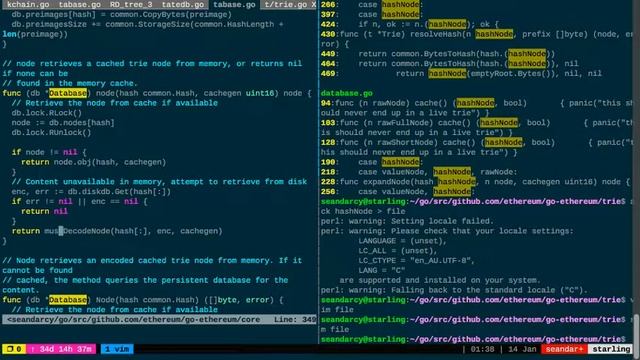Click 'return mustDecodeNode(hash[:], enc, cachegen)' line

pos(117,231)
